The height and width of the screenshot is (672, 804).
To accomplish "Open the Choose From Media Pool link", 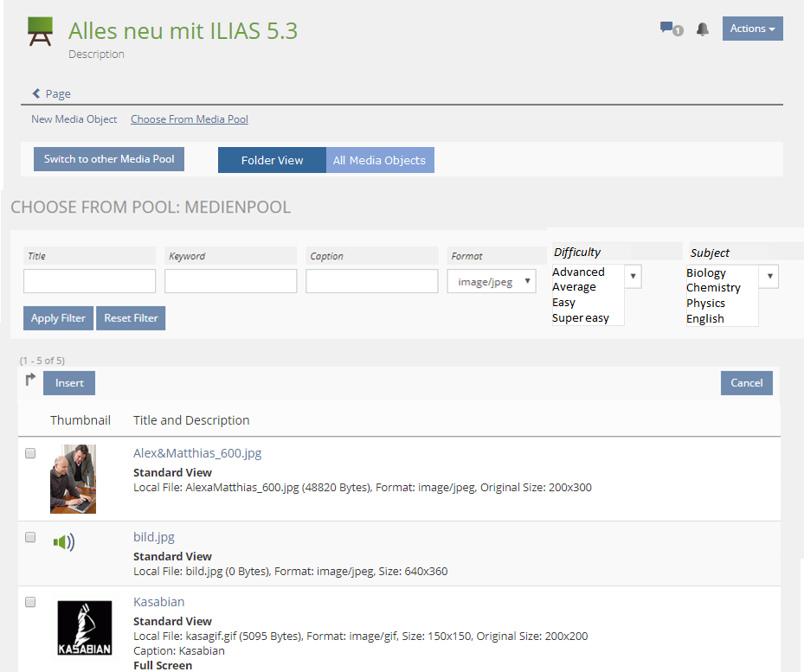I will pyautogui.click(x=189, y=119).
